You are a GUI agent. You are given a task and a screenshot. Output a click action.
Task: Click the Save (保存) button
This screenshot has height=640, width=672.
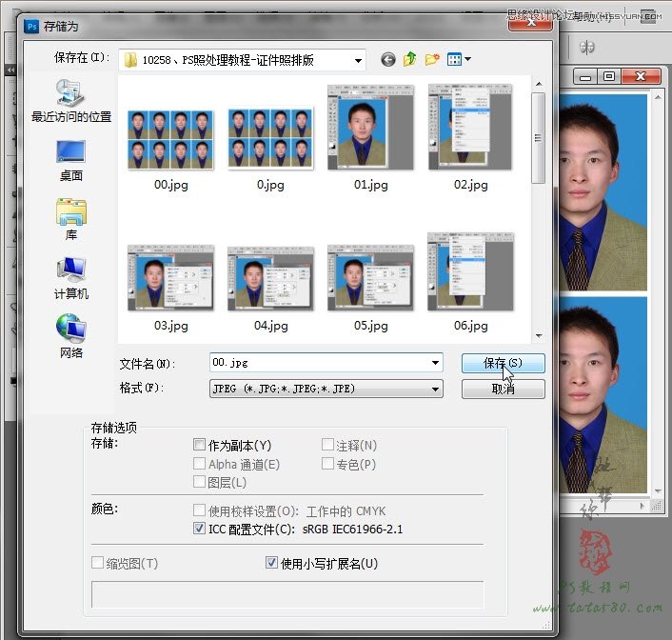point(504,363)
